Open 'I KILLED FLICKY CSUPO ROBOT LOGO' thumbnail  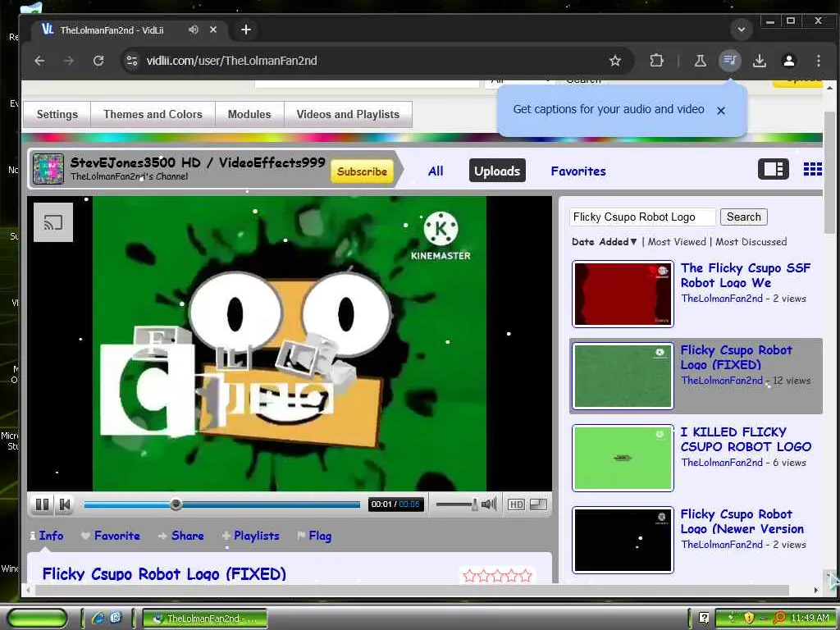(623, 458)
